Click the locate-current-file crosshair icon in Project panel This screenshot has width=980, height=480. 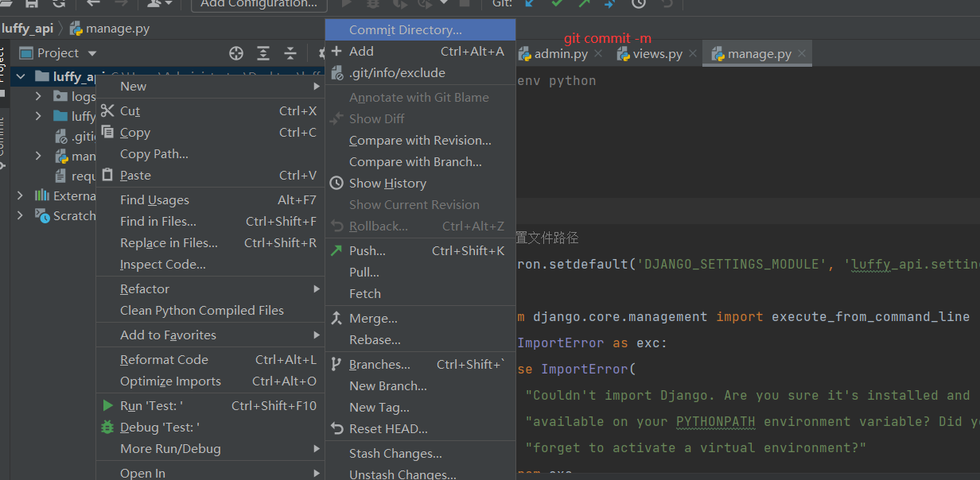coord(236,53)
